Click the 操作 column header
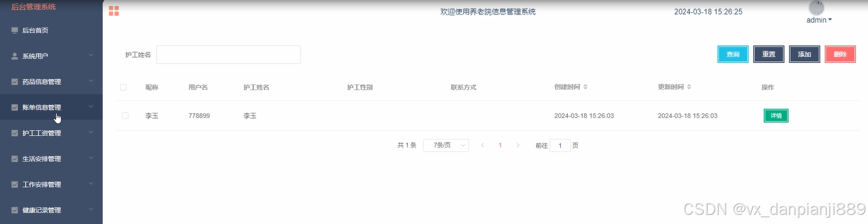 (x=768, y=87)
